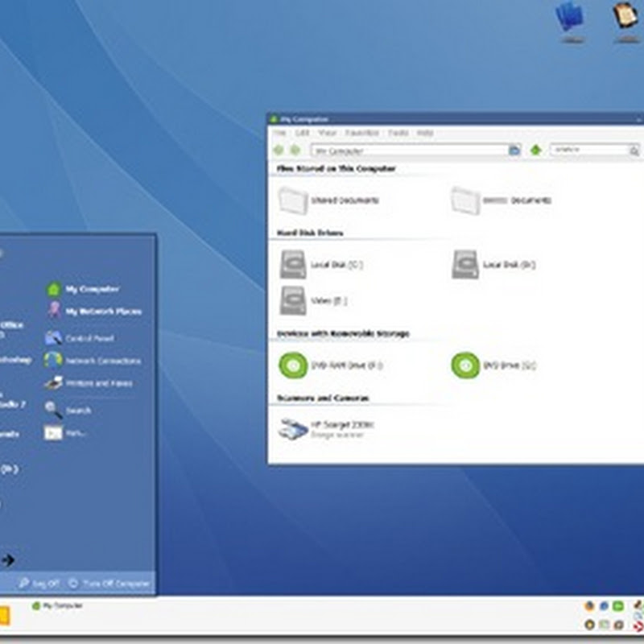The height and width of the screenshot is (644, 644).
Task: Open the Tools menu in My Computer
Action: click(398, 133)
